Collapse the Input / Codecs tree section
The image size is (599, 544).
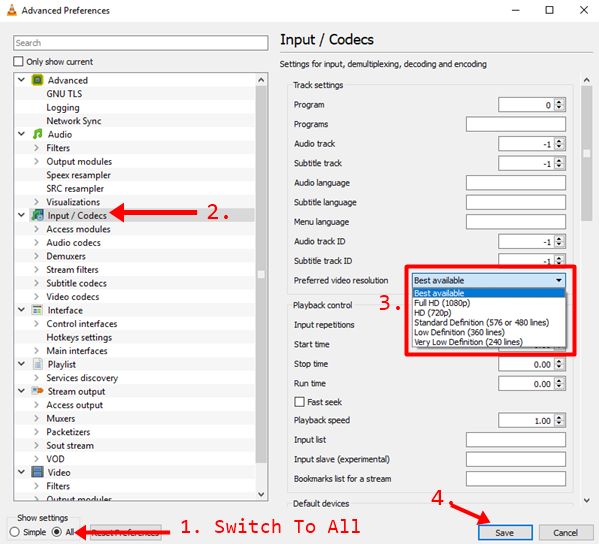click(x=21, y=215)
